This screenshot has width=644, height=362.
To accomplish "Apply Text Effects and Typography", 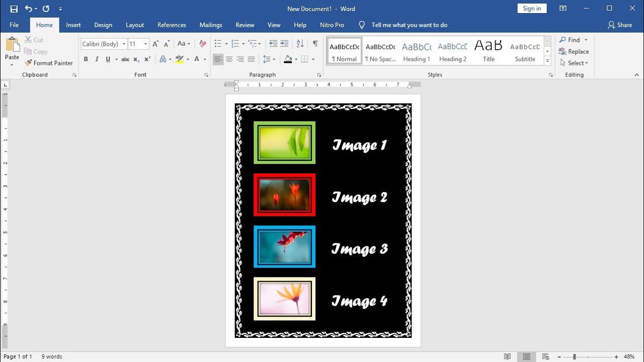I will pyautogui.click(x=163, y=59).
